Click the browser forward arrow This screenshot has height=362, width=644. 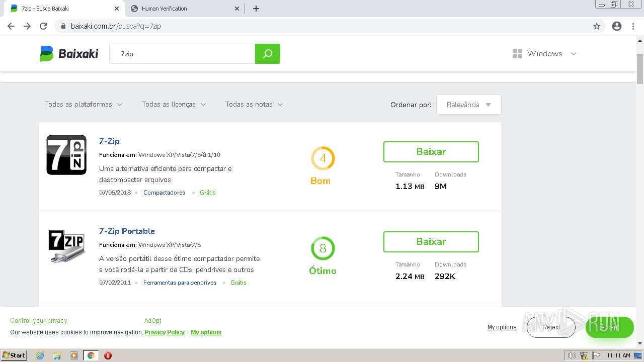coord(27,26)
